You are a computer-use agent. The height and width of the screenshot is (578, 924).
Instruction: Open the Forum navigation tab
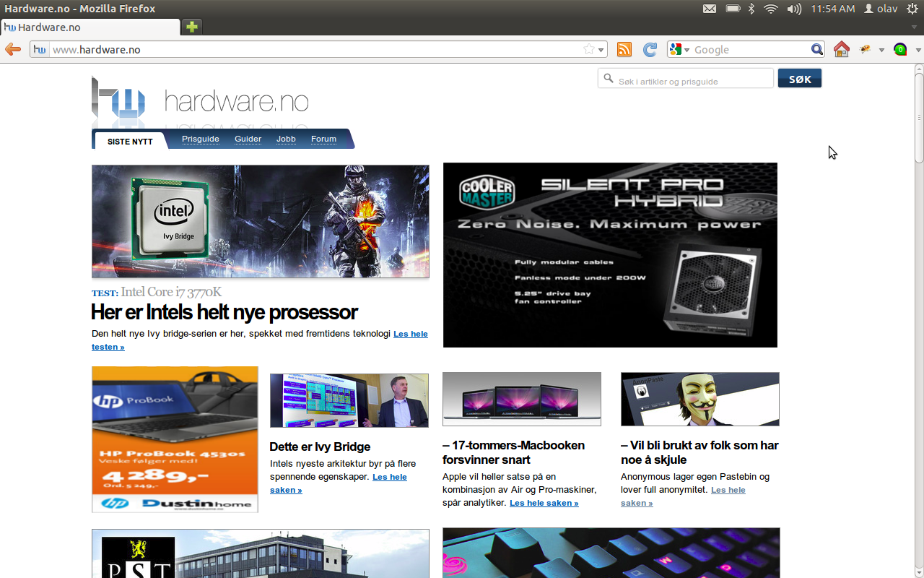pyautogui.click(x=323, y=139)
